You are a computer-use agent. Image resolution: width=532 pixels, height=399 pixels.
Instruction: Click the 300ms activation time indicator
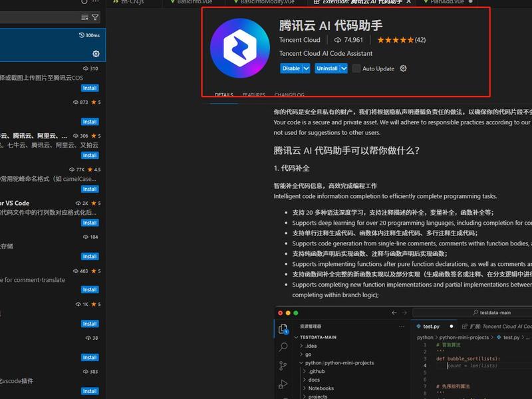pos(89,35)
